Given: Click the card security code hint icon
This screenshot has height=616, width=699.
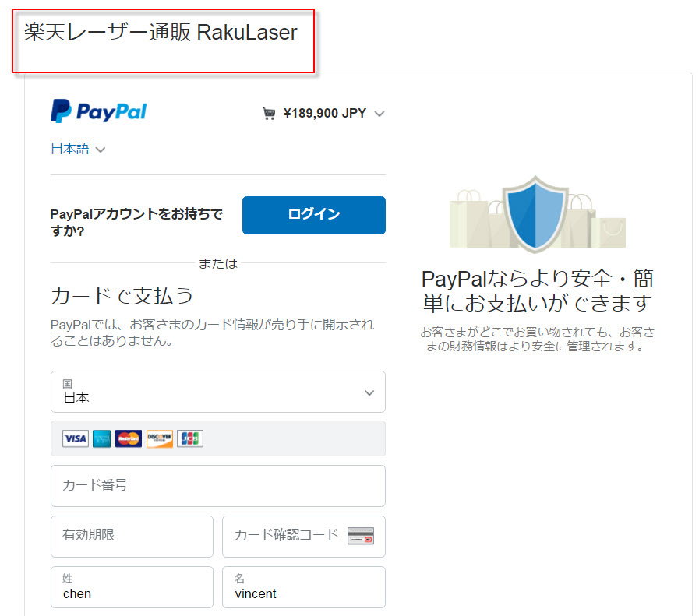Looking at the screenshot, I should [x=361, y=536].
